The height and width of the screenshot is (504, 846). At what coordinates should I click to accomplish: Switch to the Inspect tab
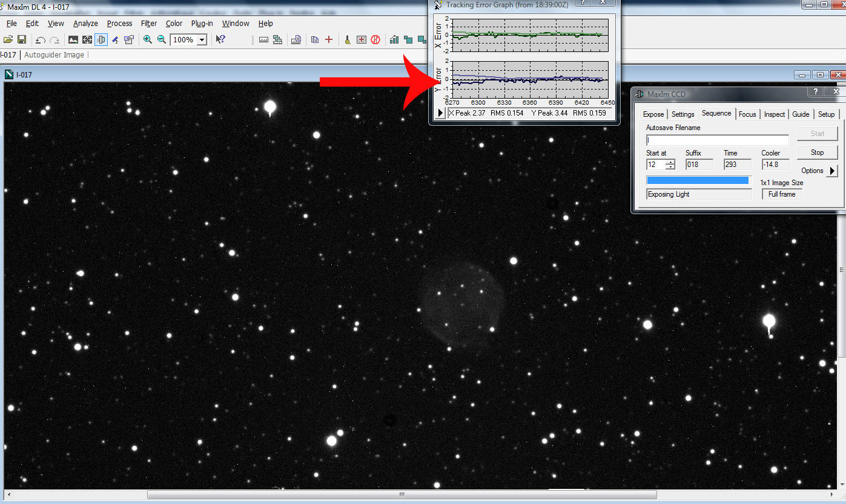point(775,114)
